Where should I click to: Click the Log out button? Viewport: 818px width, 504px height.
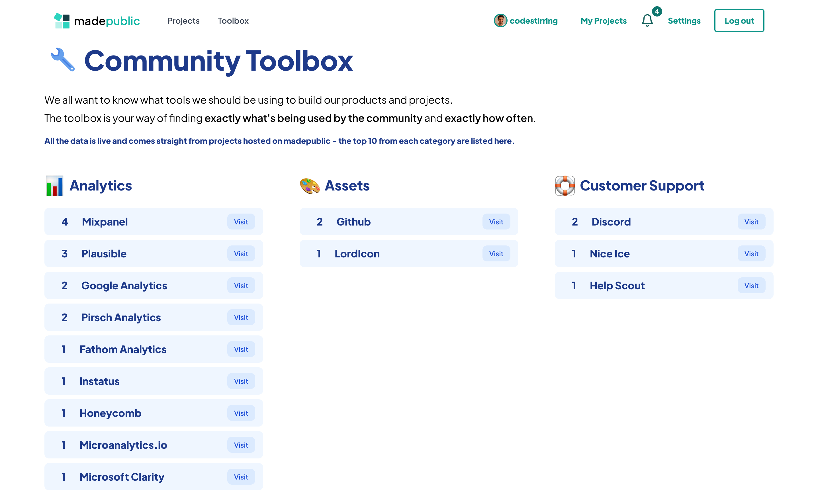click(x=739, y=21)
